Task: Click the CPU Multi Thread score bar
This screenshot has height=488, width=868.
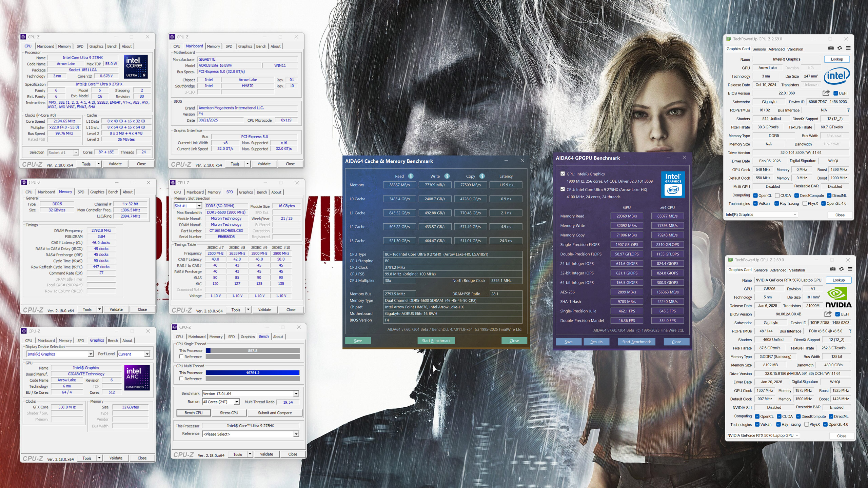Action: click(x=253, y=373)
